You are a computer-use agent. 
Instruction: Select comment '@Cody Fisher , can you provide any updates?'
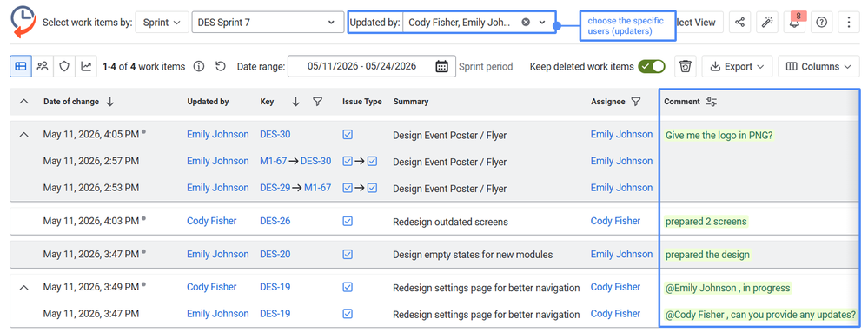(x=760, y=315)
